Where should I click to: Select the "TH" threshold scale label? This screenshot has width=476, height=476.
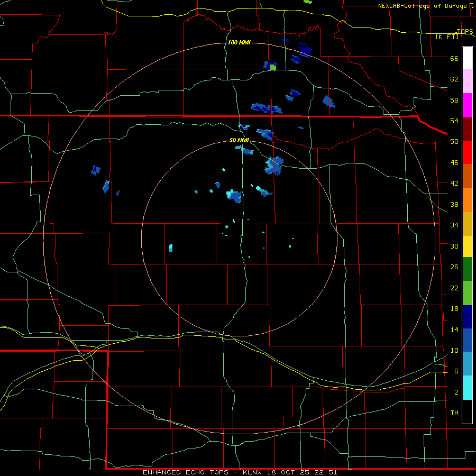click(x=454, y=413)
